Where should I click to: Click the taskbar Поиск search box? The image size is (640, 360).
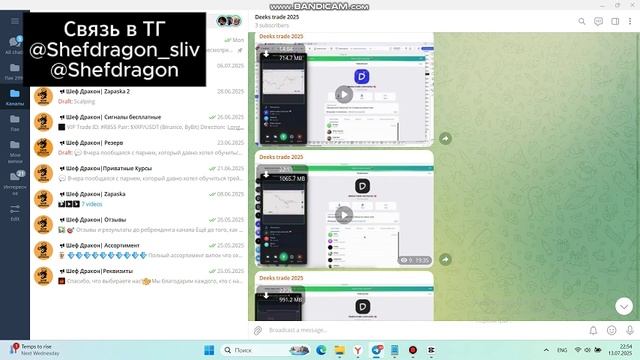265,350
